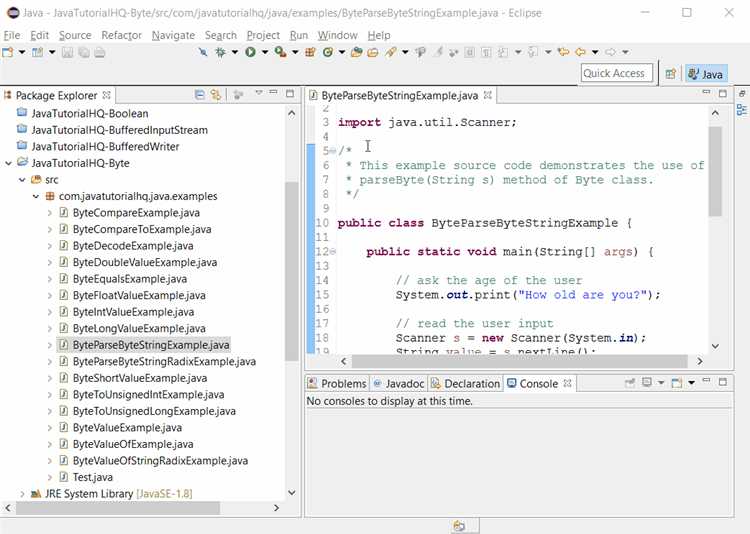Open the Source menu
Viewport: 750px width, 534px height.
click(75, 35)
